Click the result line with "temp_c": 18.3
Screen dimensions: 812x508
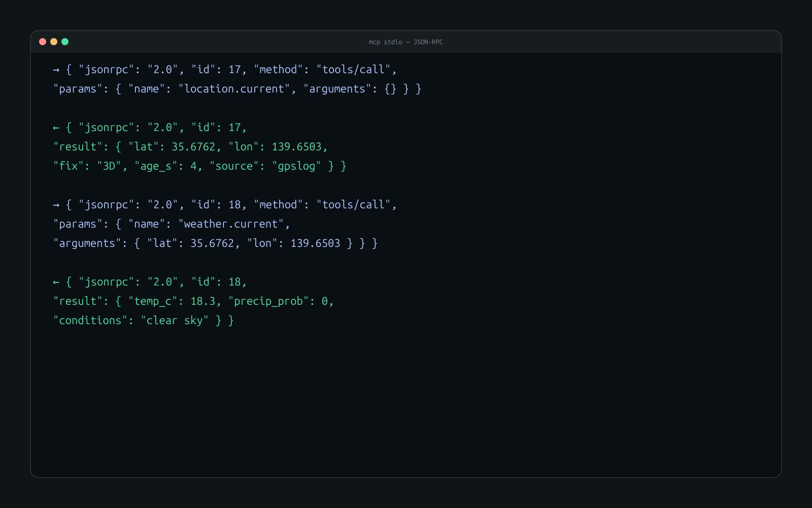pos(193,301)
